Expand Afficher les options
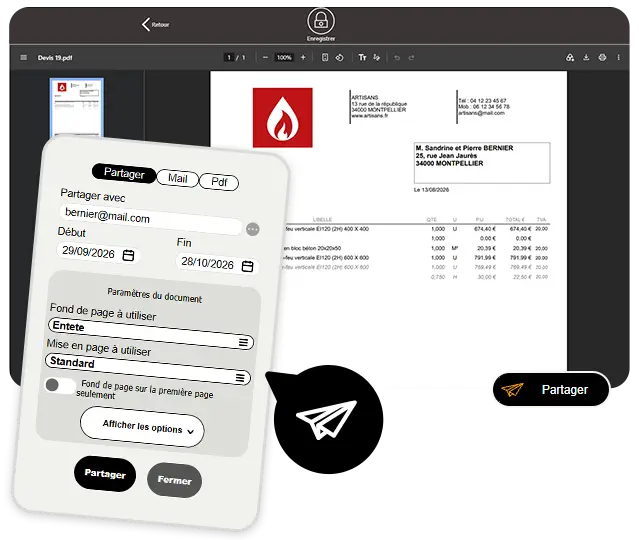The image size is (639, 540). (142, 427)
